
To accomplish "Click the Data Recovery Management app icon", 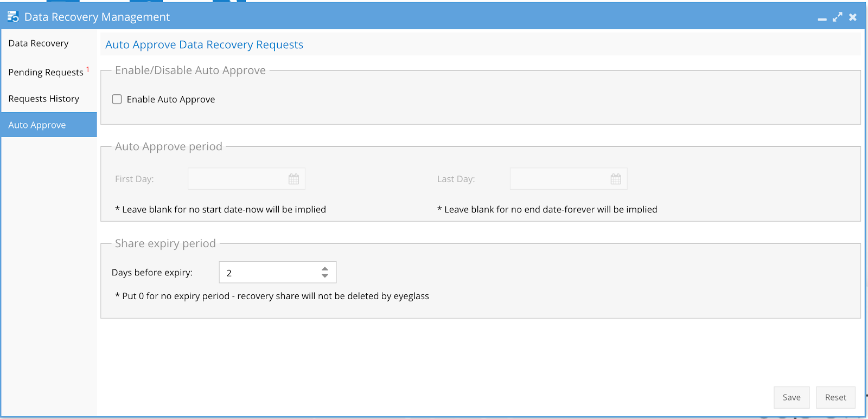I will click(13, 17).
